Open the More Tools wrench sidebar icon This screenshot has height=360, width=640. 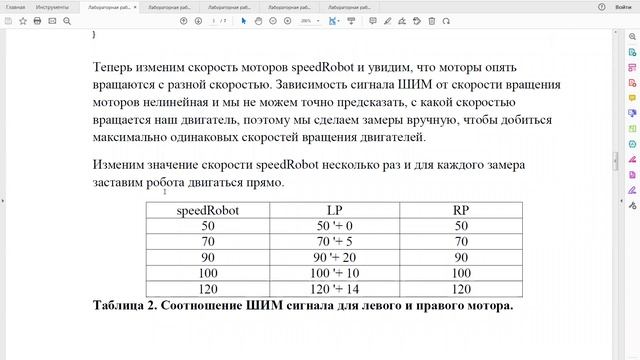click(632, 205)
